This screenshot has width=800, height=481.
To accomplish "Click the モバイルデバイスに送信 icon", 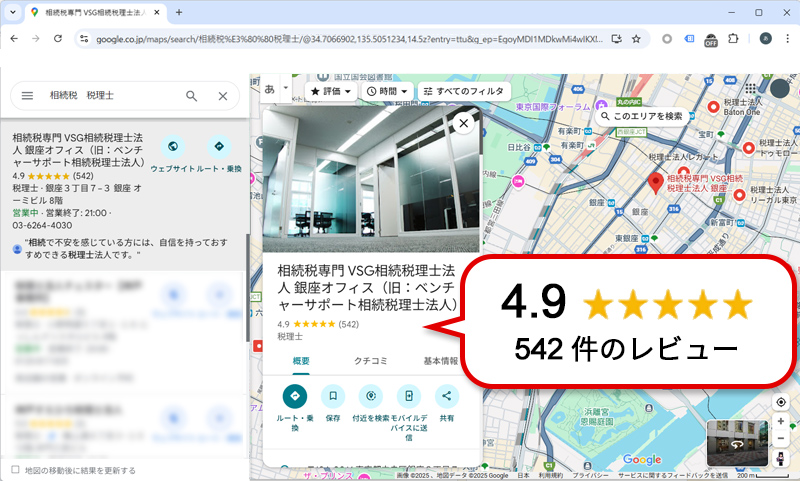I will pos(409,396).
